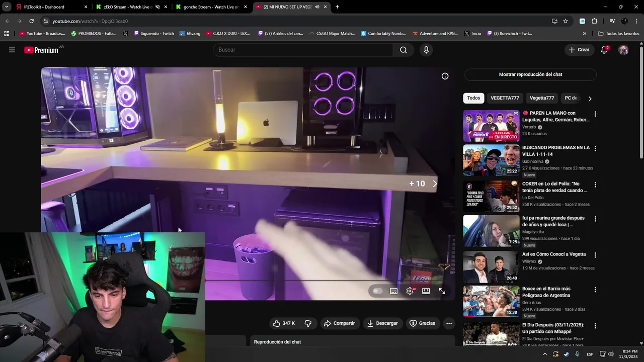The width and height of the screenshot is (644, 362).
Task: Advance ten seconds with the +10 arrow
Action: (435, 184)
